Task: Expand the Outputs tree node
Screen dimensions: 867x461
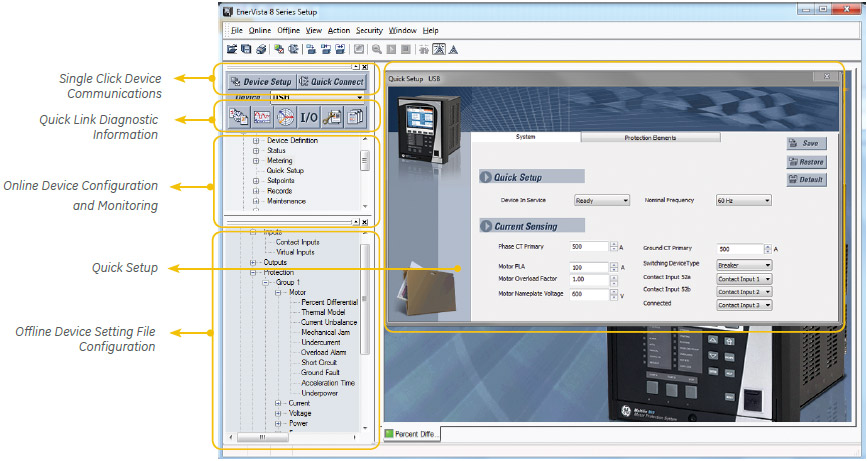Action: tap(253, 263)
